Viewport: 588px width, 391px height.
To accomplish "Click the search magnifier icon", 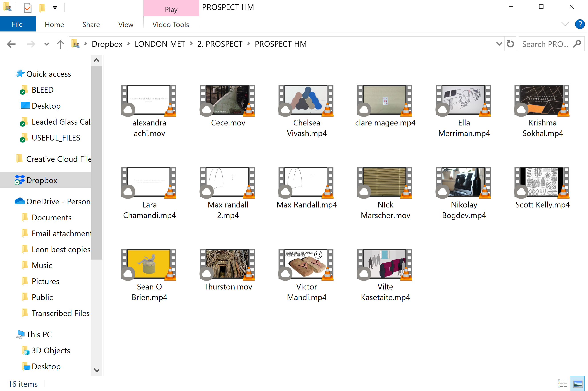I will tap(577, 44).
